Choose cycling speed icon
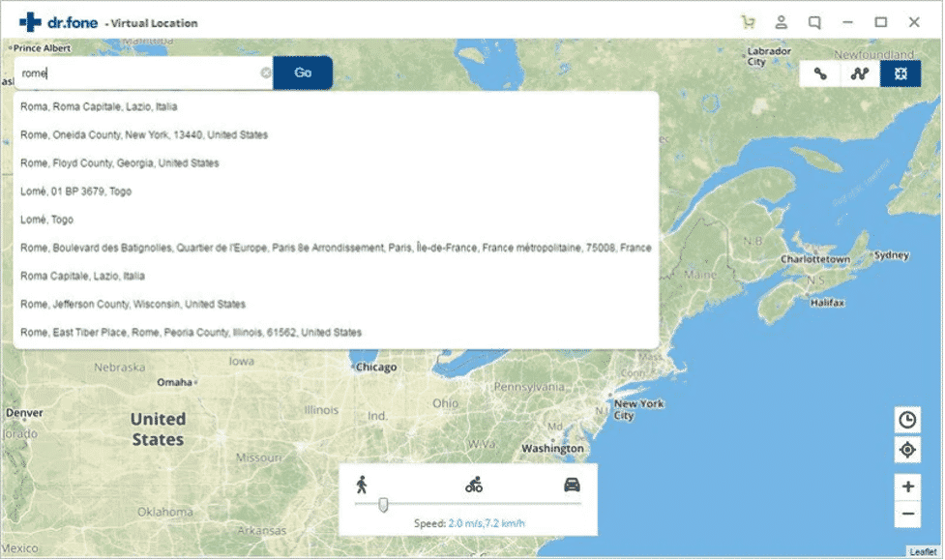 click(x=474, y=485)
